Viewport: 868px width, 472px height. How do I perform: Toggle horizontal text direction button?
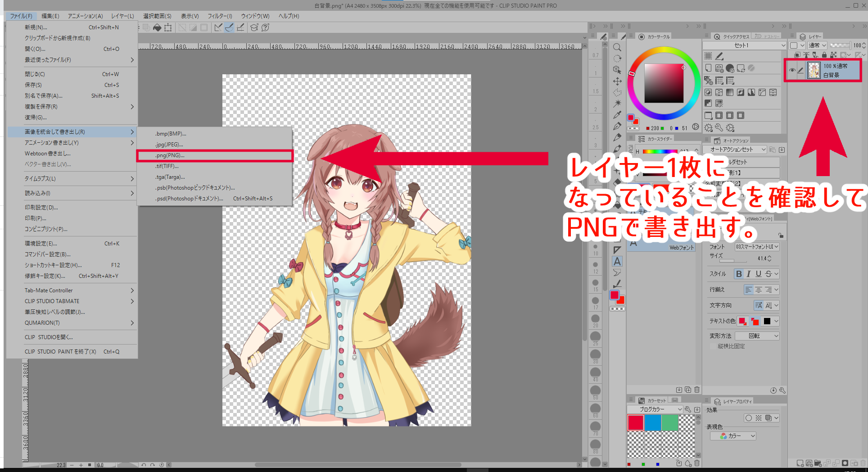click(x=759, y=305)
